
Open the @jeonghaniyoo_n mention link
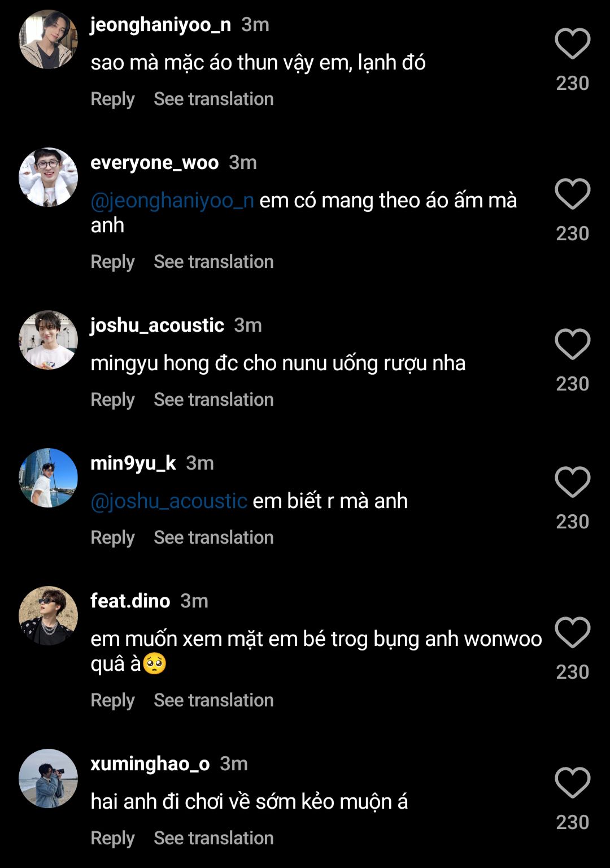[172, 201]
